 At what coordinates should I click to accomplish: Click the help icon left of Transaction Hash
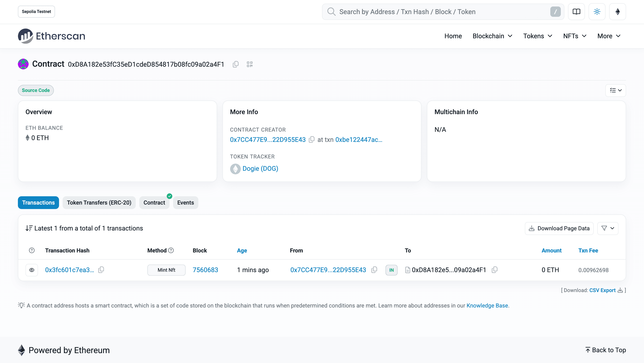click(32, 250)
